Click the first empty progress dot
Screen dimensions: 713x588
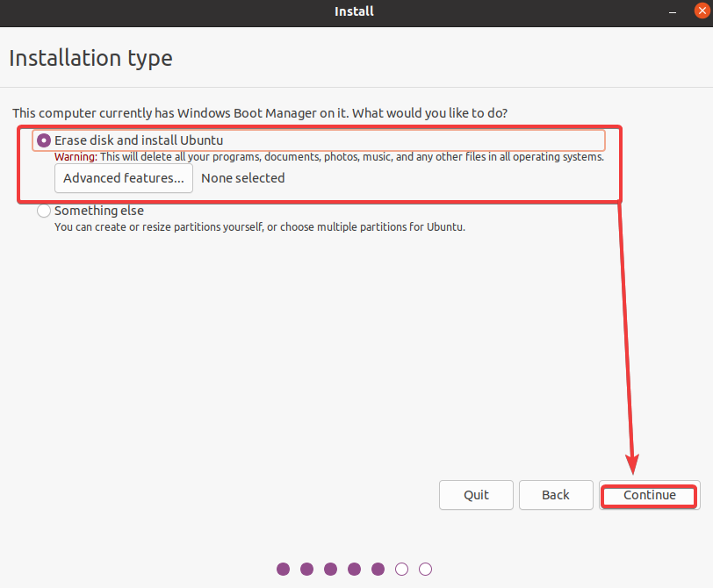pyautogui.click(x=401, y=569)
